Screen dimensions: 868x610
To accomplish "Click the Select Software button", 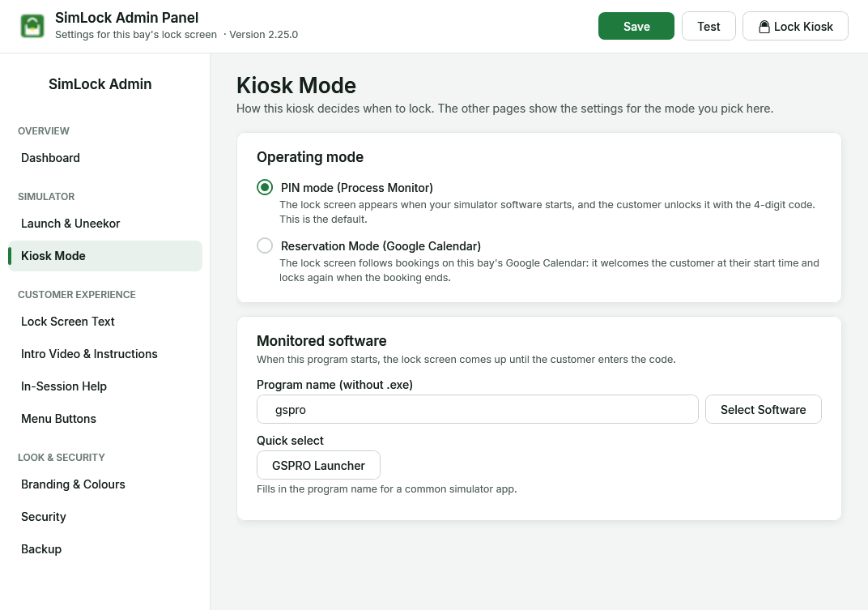I will (763, 409).
